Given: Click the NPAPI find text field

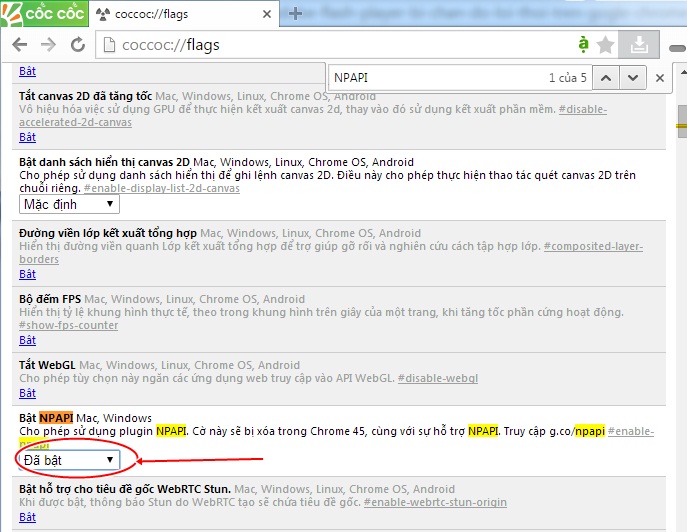Looking at the screenshot, I should click(438, 78).
